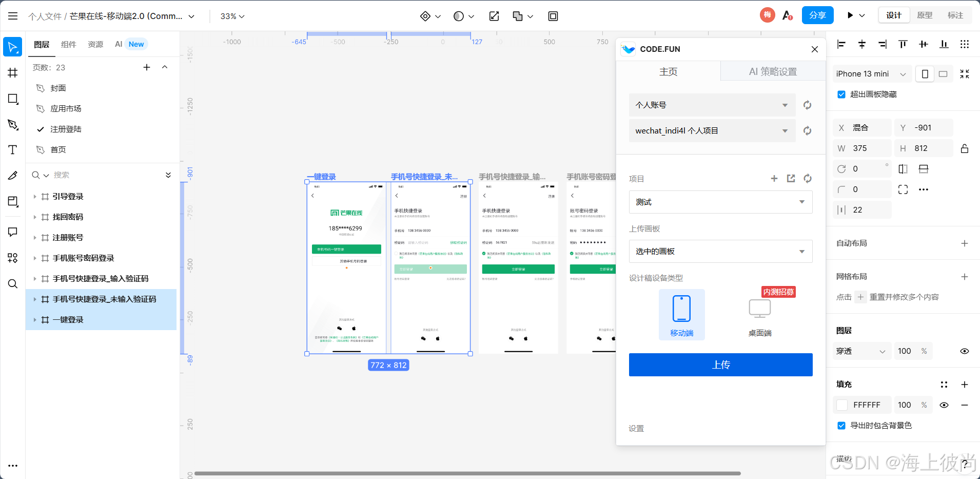The width and height of the screenshot is (980, 479).
Task: Align selection to horizontal center
Action: click(861, 45)
